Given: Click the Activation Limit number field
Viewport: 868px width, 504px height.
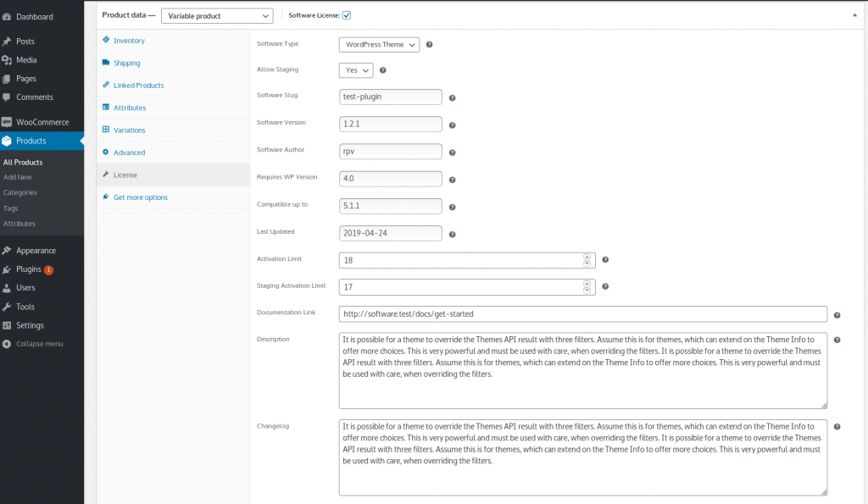Looking at the screenshot, I should coord(467,260).
